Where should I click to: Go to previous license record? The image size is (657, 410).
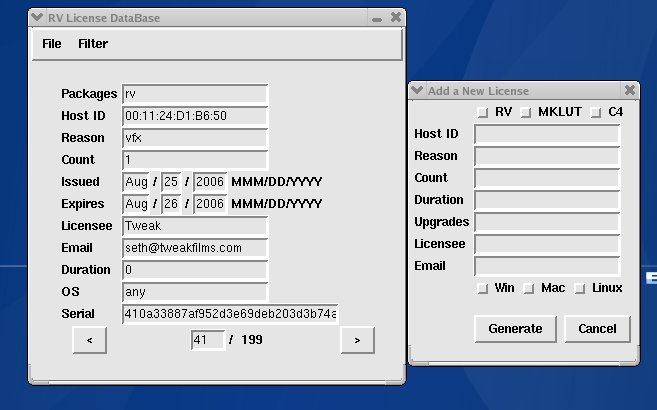pos(90,340)
